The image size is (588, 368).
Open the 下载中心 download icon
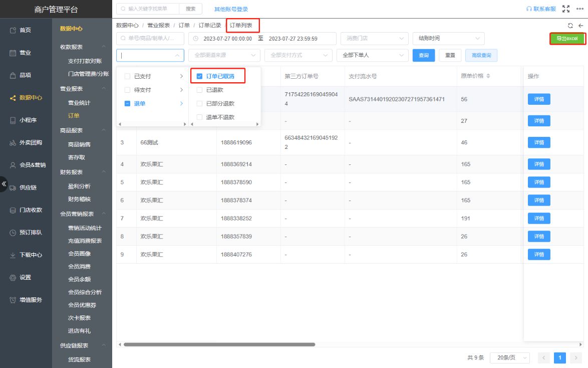13,255
